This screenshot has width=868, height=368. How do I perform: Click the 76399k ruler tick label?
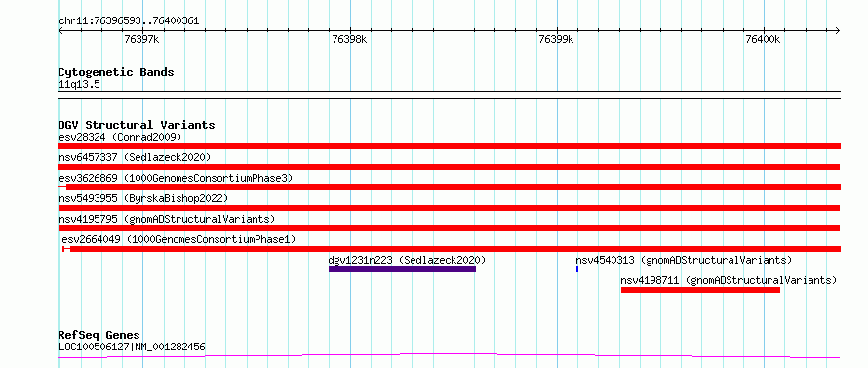[556, 39]
